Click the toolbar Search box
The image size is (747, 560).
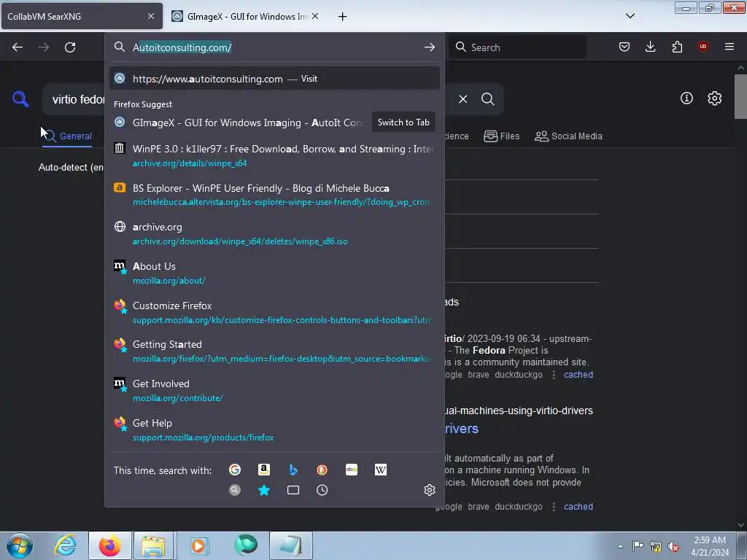coord(517,47)
